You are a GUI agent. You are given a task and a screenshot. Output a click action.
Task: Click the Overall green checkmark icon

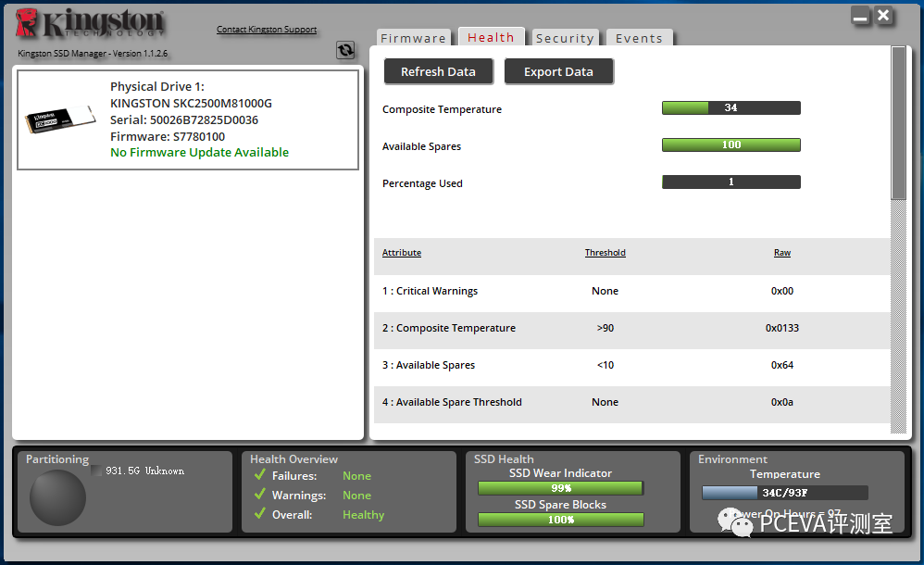(x=260, y=514)
